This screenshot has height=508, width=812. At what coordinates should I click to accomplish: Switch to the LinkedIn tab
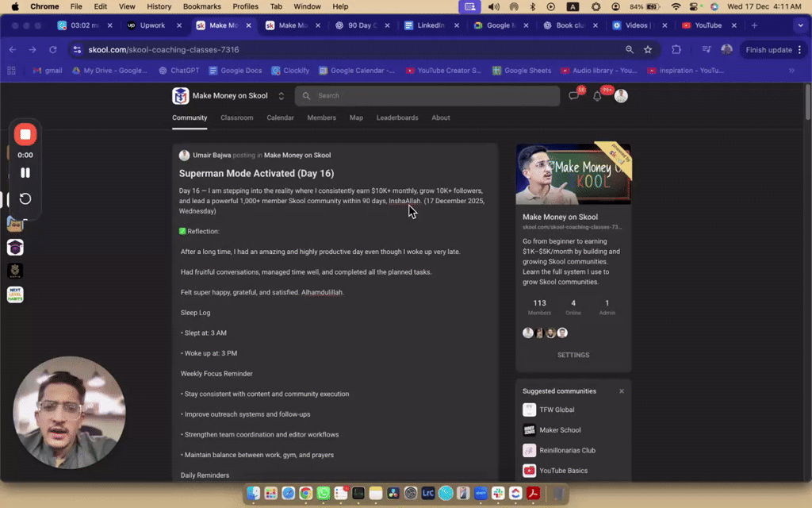click(x=431, y=25)
